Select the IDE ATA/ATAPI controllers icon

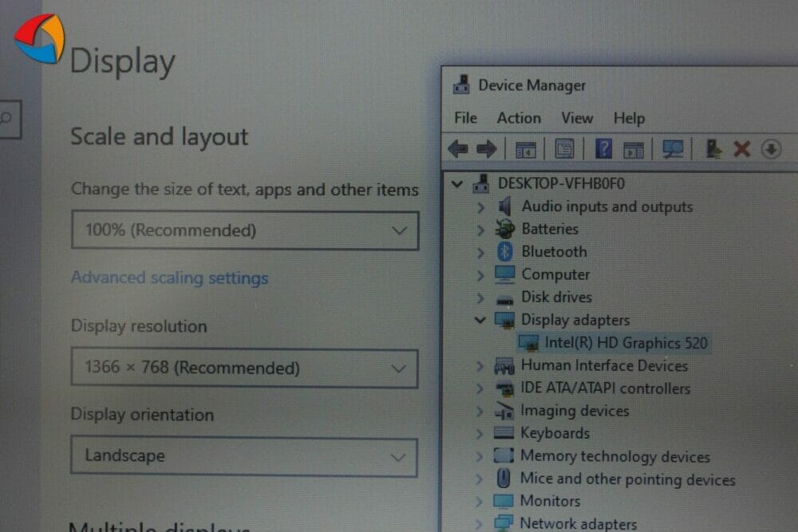(504, 388)
